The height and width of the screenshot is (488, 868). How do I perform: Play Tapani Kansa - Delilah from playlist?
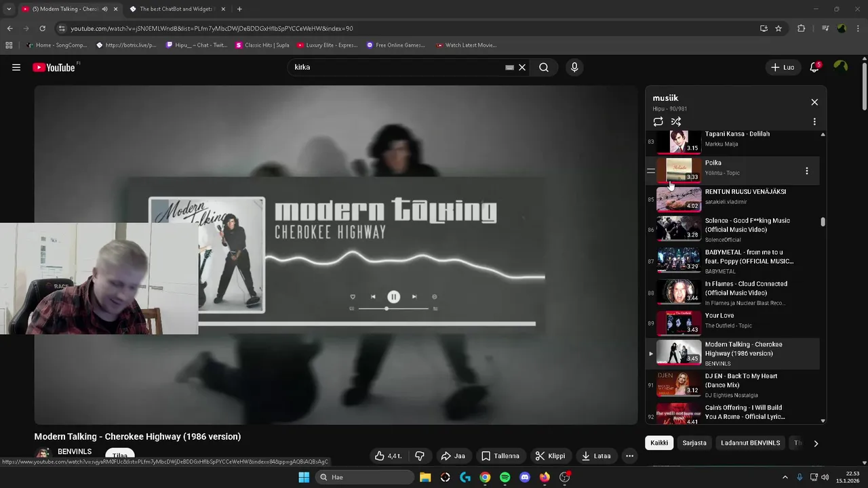732,141
